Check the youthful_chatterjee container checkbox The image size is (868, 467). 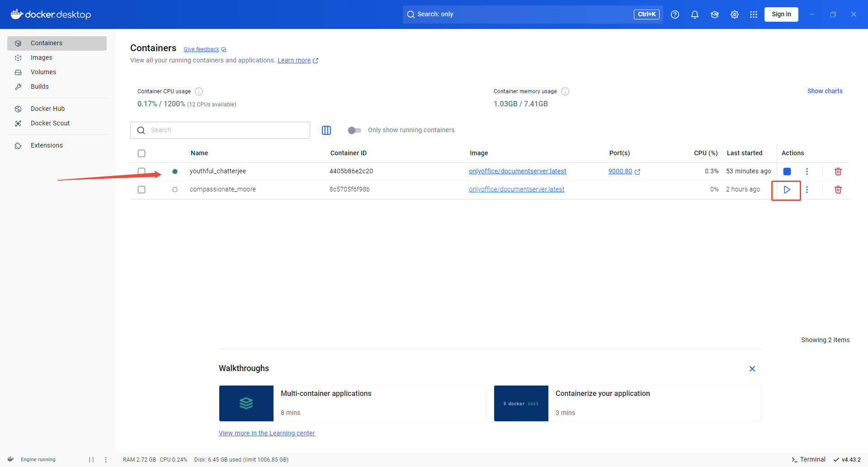(x=142, y=172)
